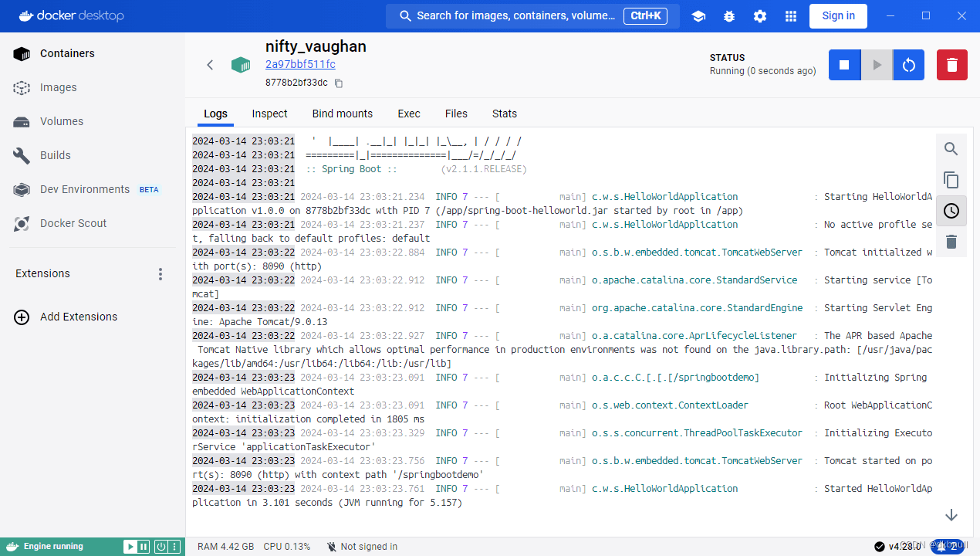Viewport: 980px width, 556px height.
Task: Click the RAM 4.42 GB status text
Action: pyautogui.click(x=225, y=547)
